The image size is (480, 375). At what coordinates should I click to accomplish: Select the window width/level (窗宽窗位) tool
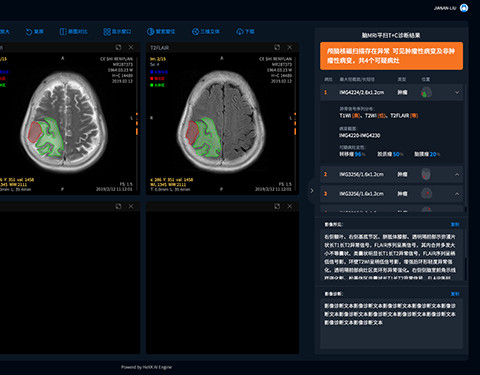161,32
